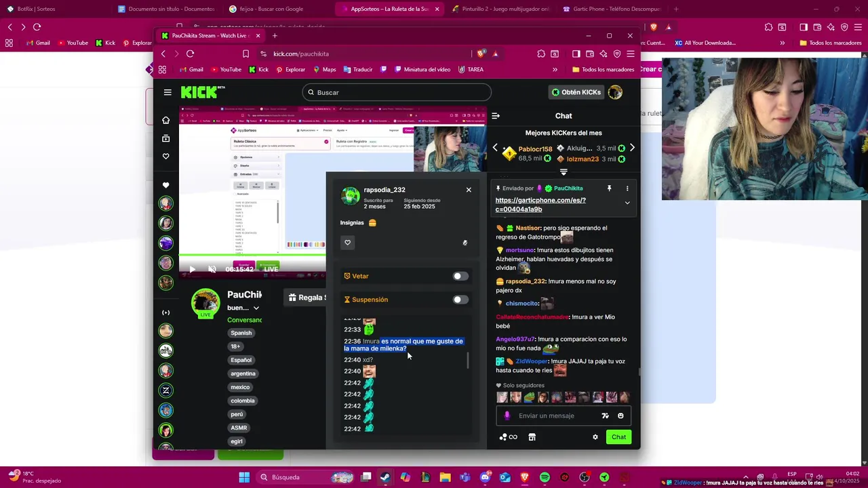
Task: Click the mute-user icon on user card
Action: [465, 243]
